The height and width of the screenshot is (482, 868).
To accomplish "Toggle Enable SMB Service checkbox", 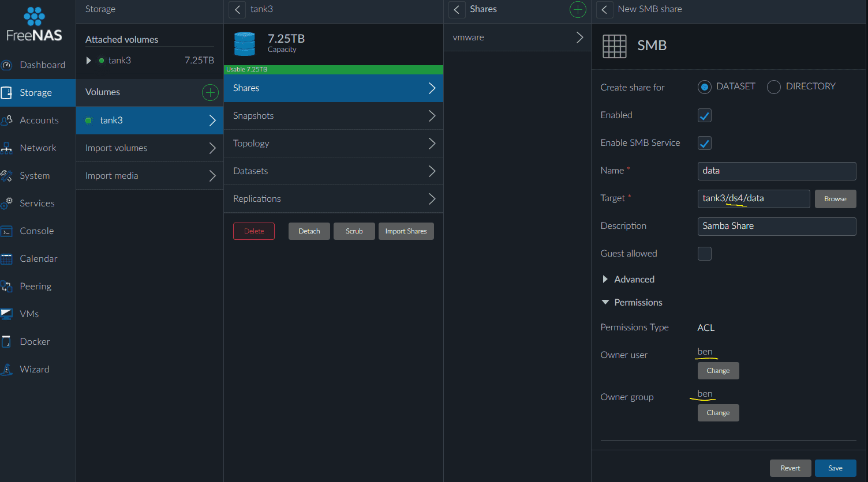I will pos(705,143).
